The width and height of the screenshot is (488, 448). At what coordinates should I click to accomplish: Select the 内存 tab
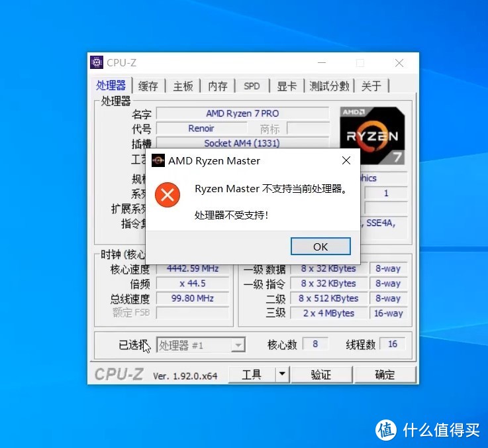(218, 86)
